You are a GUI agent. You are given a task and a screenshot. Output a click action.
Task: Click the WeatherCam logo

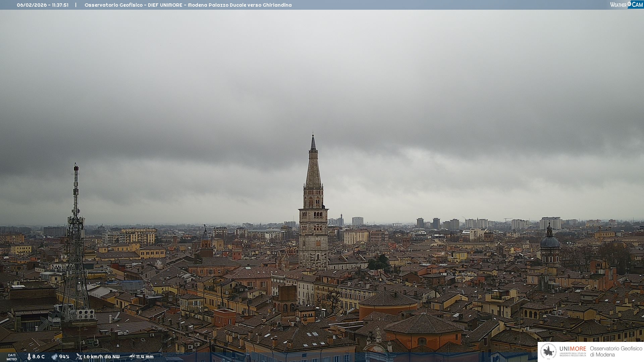click(626, 5)
